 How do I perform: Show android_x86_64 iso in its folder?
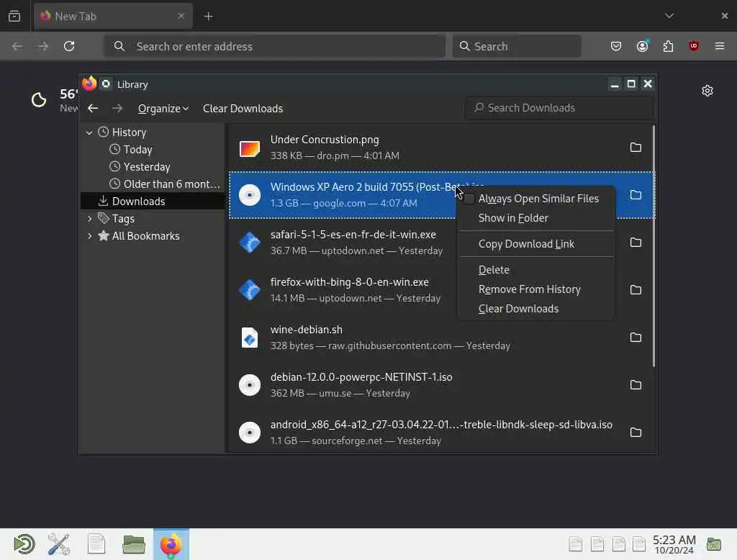636,433
